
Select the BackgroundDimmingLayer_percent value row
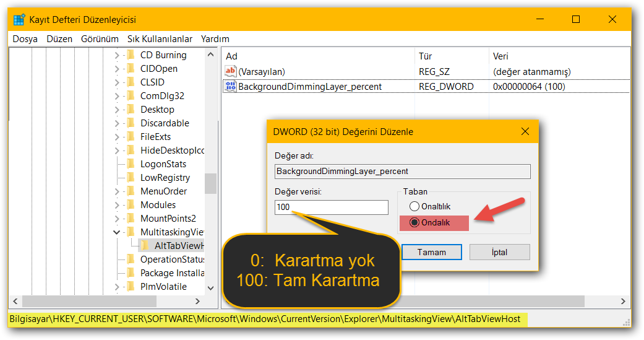426,86
